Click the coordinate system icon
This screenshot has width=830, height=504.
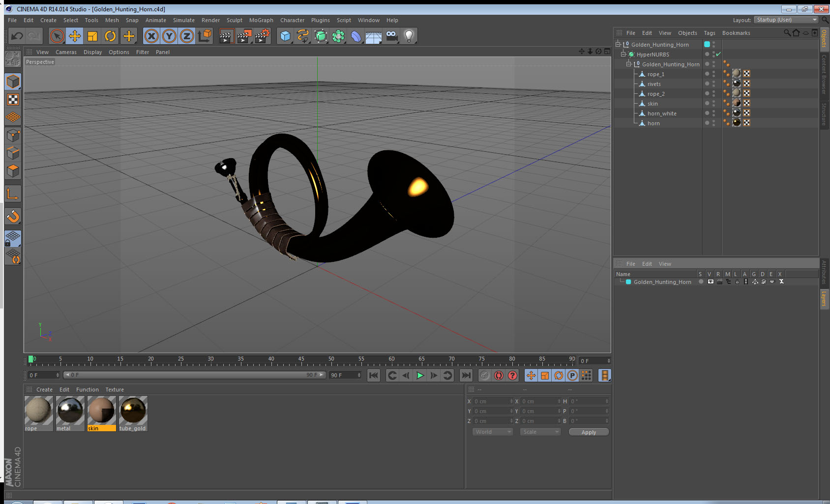(x=205, y=36)
